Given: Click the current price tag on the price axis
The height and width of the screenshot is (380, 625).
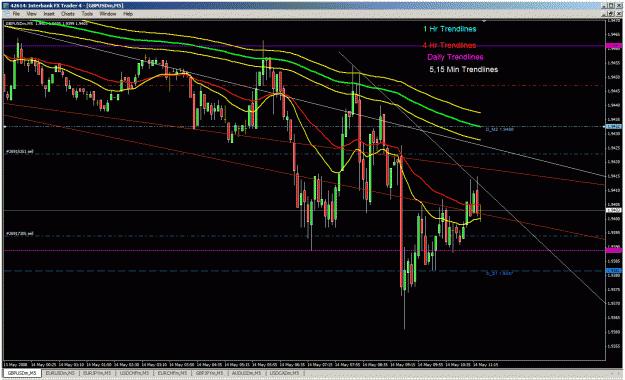Looking at the screenshot, I should (613, 210).
